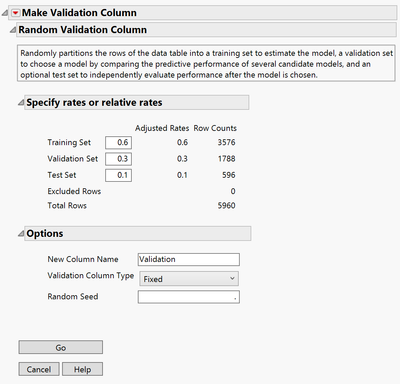The width and height of the screenshot is (400, 384).
Task: Click the New Column Name label
Action: coord(83,259)
